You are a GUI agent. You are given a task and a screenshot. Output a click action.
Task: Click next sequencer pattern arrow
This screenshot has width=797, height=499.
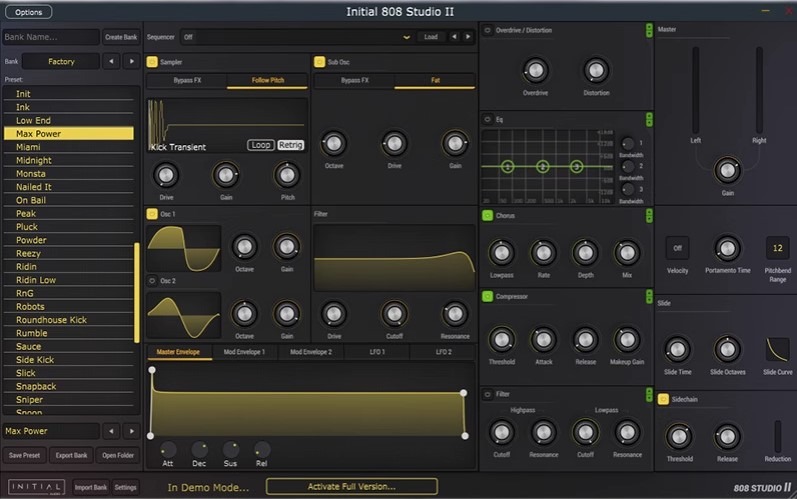(468, 37)
